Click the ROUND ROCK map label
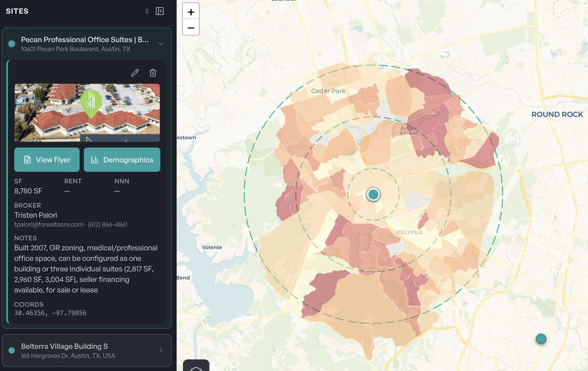Screen dimensions: 588x371 557,114
